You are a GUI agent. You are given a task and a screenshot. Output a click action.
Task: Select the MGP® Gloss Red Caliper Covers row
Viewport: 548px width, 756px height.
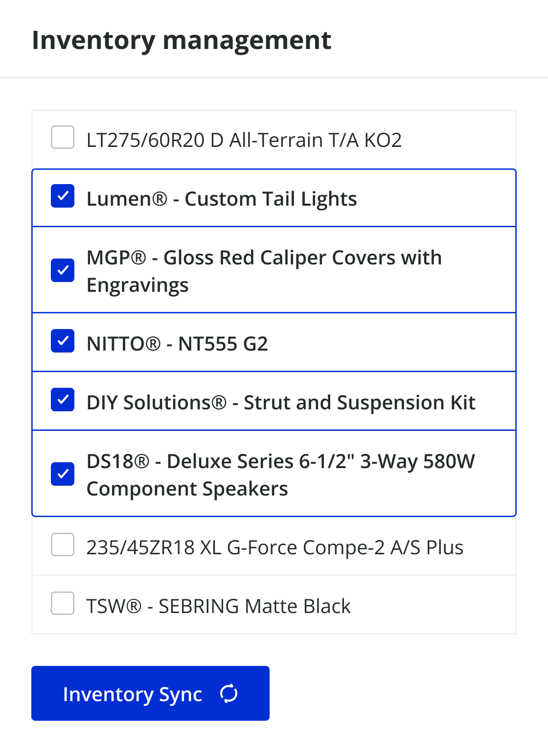tap(274, 270)
